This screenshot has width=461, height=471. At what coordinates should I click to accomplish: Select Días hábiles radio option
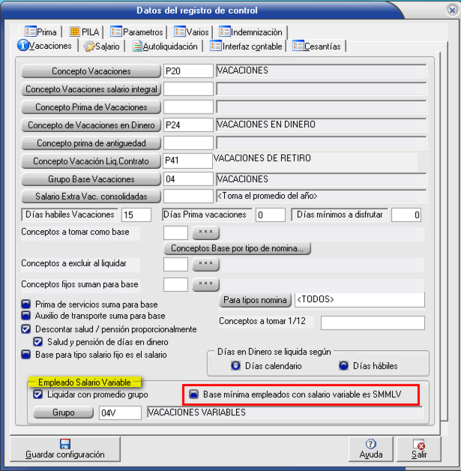[x=344, y=366]
